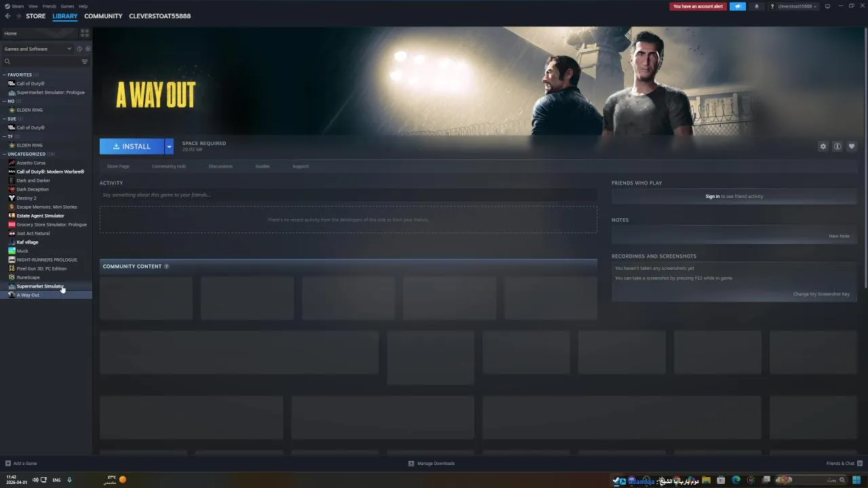Click the Add a Game plus icon
The image size is (868, 488).
pos(8,464)
